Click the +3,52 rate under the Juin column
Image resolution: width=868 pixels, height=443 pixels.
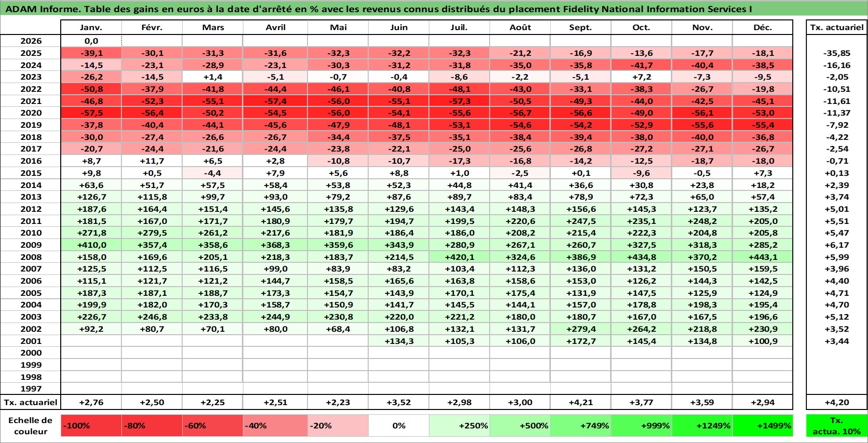coord(399,402)
